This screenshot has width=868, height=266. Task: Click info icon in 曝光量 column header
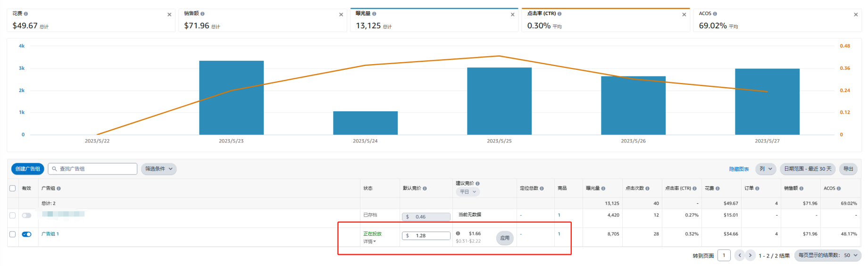(603, 188)
